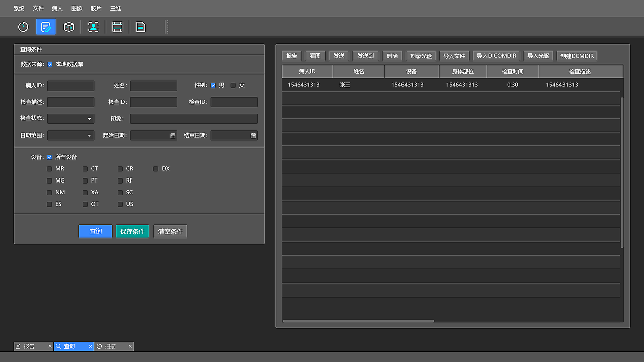Screen dimensions: 644x362
Task: Select the 张三 patient row
Action: (451, 85)
